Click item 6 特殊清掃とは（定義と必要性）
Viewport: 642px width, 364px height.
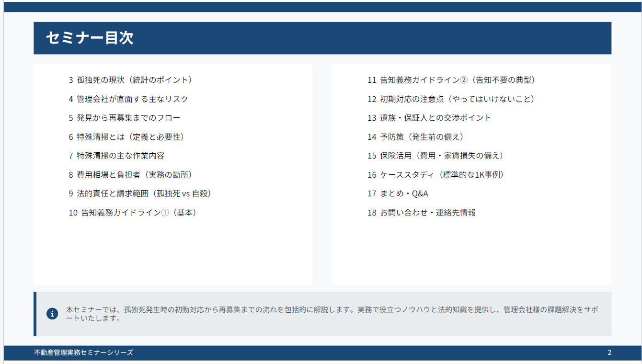[x=126, y=137]
